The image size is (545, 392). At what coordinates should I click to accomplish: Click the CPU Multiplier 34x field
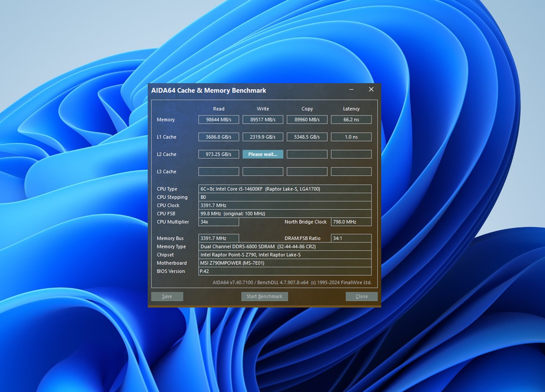[x=219, y=222]
